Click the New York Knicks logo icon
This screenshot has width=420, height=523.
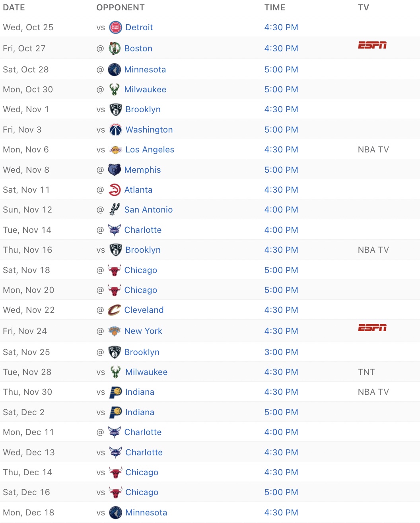tap(115, 331)
